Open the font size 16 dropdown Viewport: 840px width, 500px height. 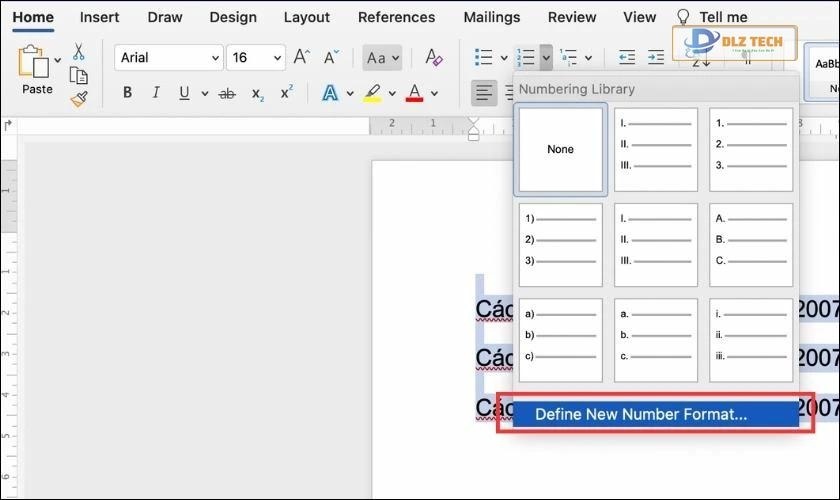click(255, 58)
